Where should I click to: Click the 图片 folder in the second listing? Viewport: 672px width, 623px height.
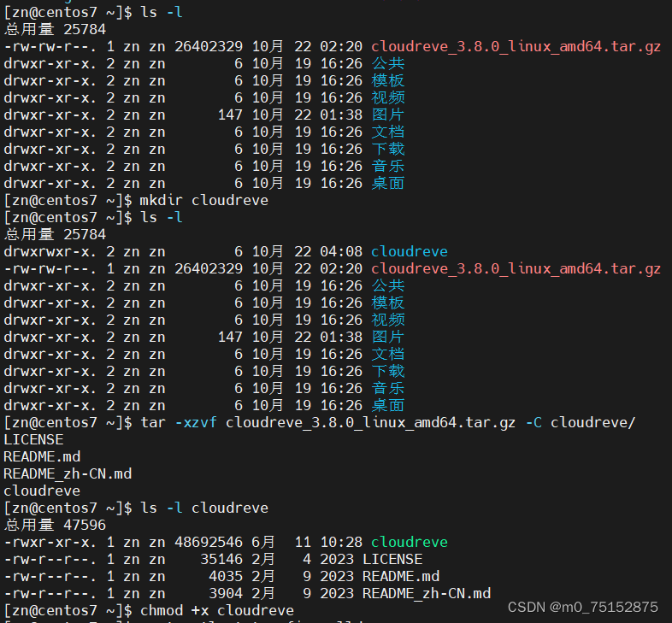[x=388, y=338]
